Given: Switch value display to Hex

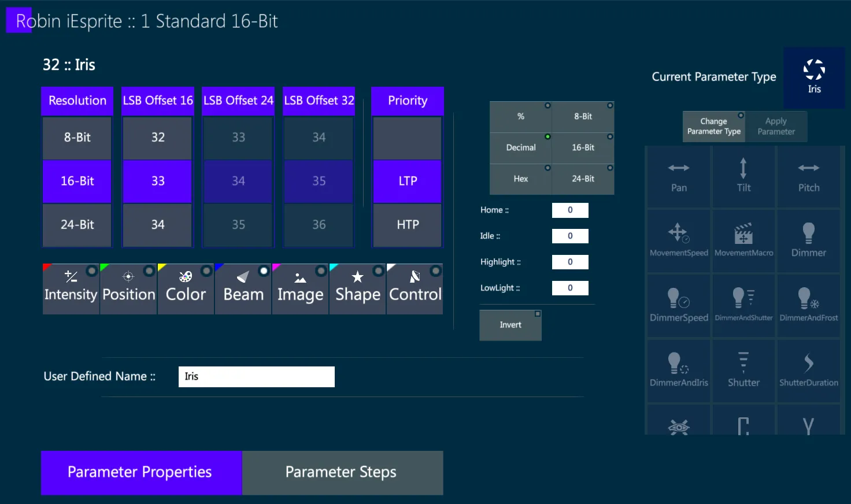Looking at the screenshot, I should [521, 179].
